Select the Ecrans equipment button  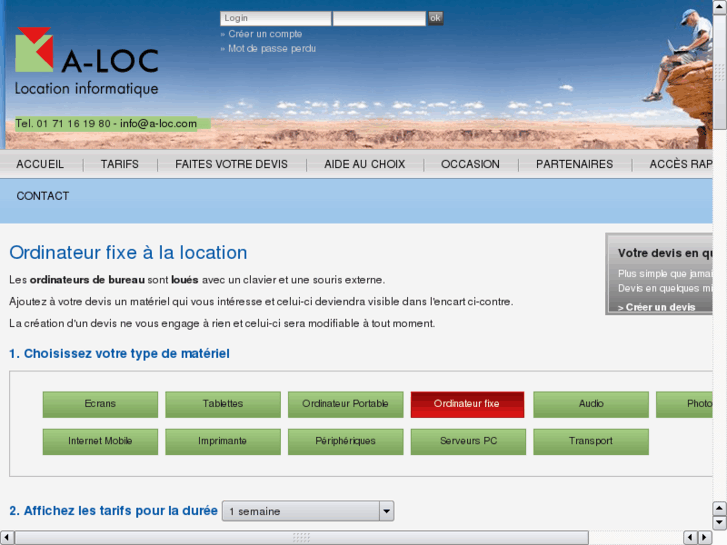(100, 404)
